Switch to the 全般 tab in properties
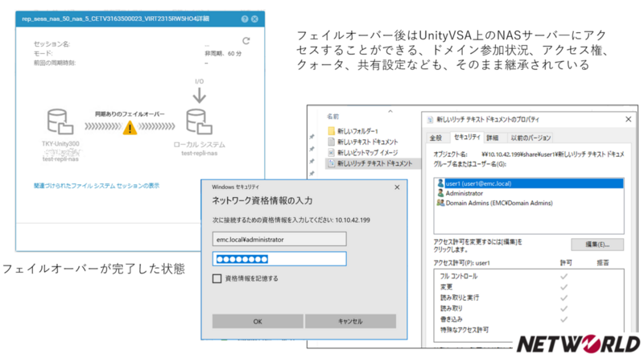Viewport: 644px width, 358px height. coord(436,138)
